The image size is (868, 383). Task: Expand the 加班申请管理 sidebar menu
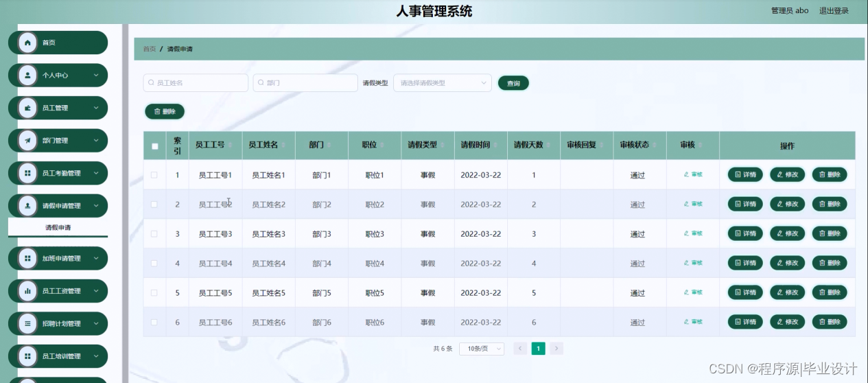click(x=58, y=259)
